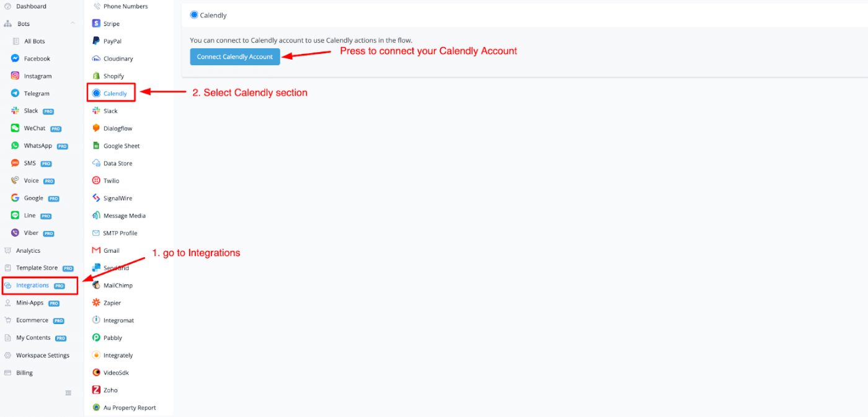Click the Stripe integration icon
Image resolution: width=868 pixels, height=417 pixels.
pyautogui.click(x=96, y=24)
